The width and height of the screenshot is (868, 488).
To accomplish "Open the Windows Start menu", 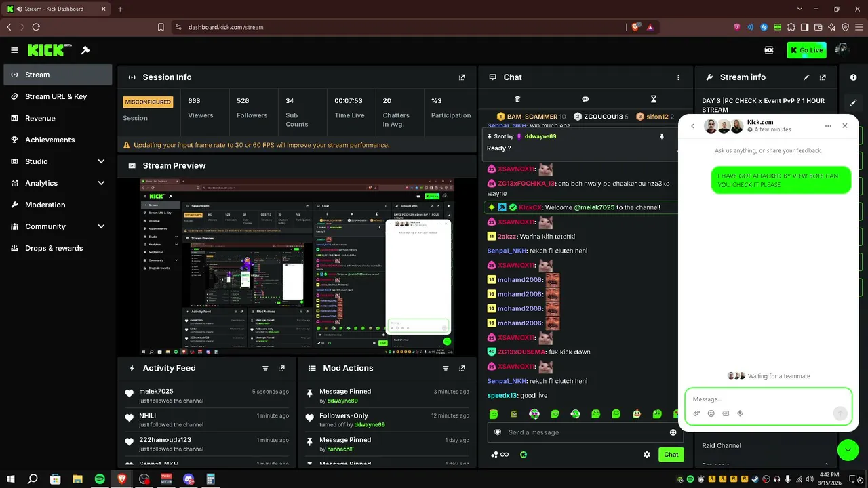I will pos(11,479).
